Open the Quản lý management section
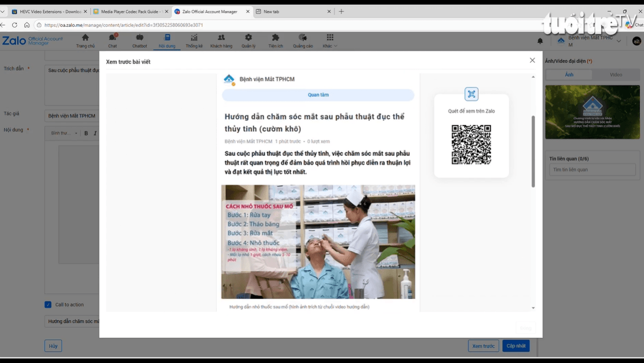 click(x=248, y=40)
